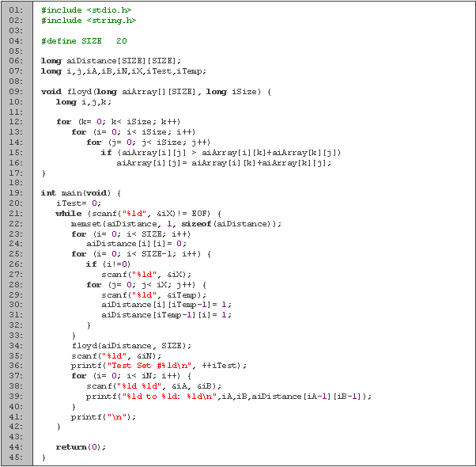
Task: Click 'aiDistance[i][iTemp-1]= 1;' statement
Action: pyautogui.click(x=166, y=305)
